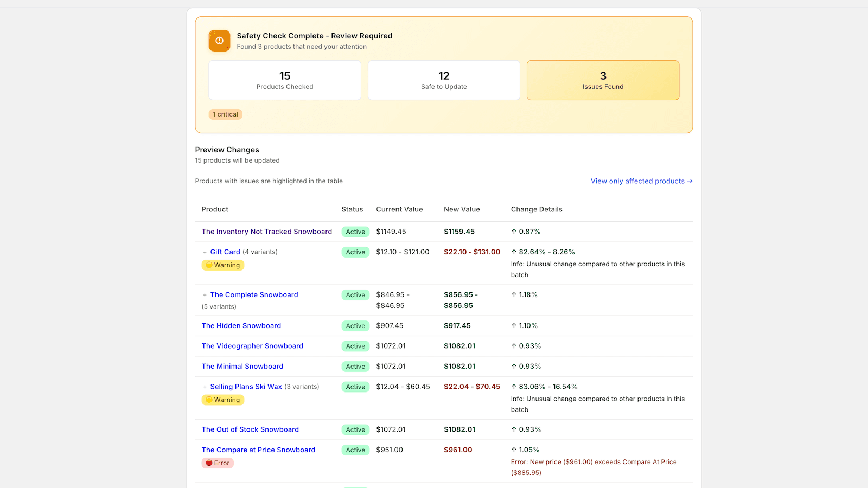Open The Compare at Price Snowboard link
Viewport: 868px width, 488px height.
point(258,450)
